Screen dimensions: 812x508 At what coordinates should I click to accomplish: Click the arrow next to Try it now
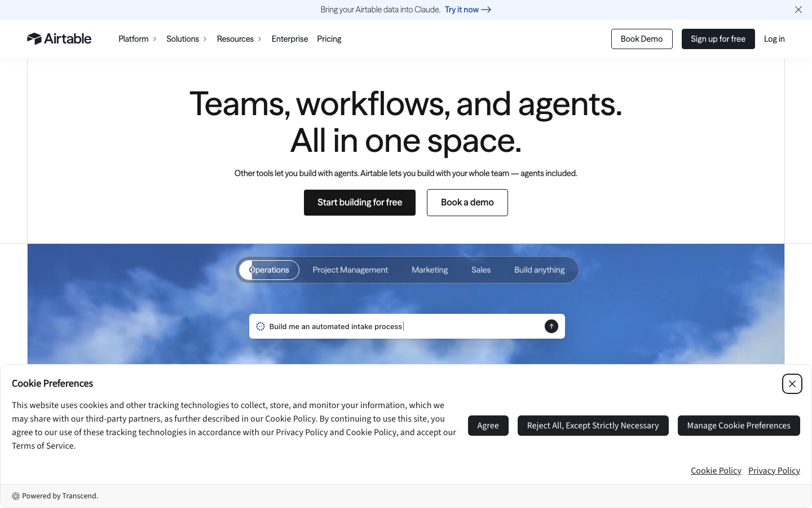[x=486, y=10]
